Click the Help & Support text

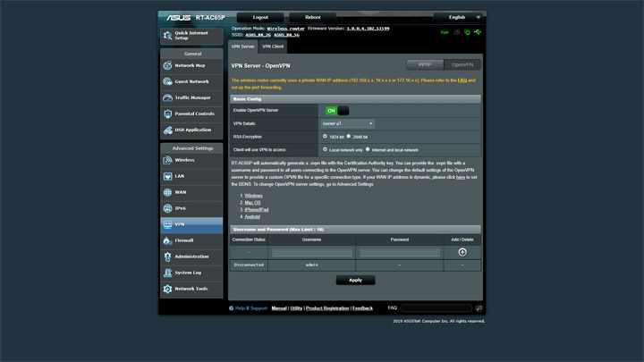pos(251,308)
